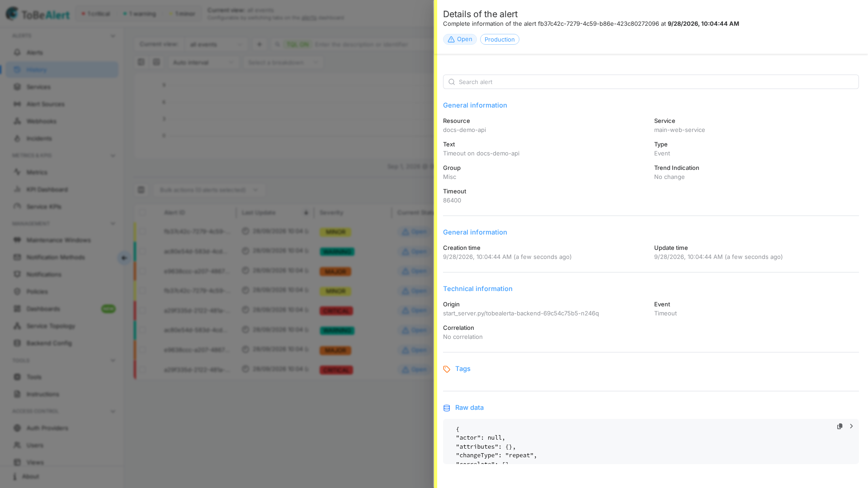This screenshot has height=488, width=868.
Task: Click the Webhooks sidebar icon
Action: click(x=17, y=121)
